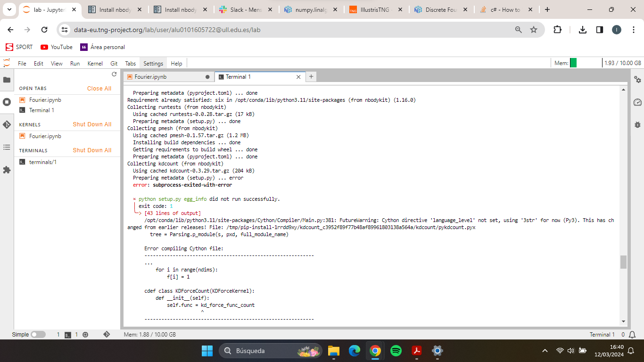
Task: Click the browser address bar URL
Action: [167, 30]
